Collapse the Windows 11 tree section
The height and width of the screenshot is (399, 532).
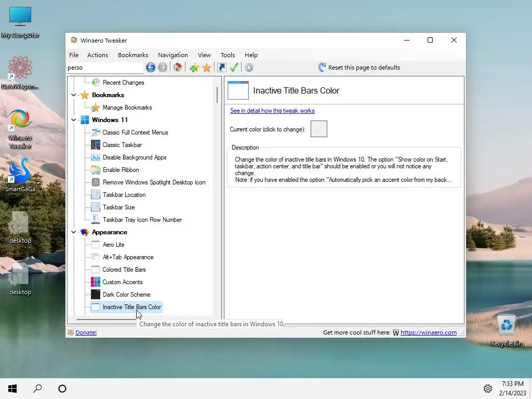(74, 120)
